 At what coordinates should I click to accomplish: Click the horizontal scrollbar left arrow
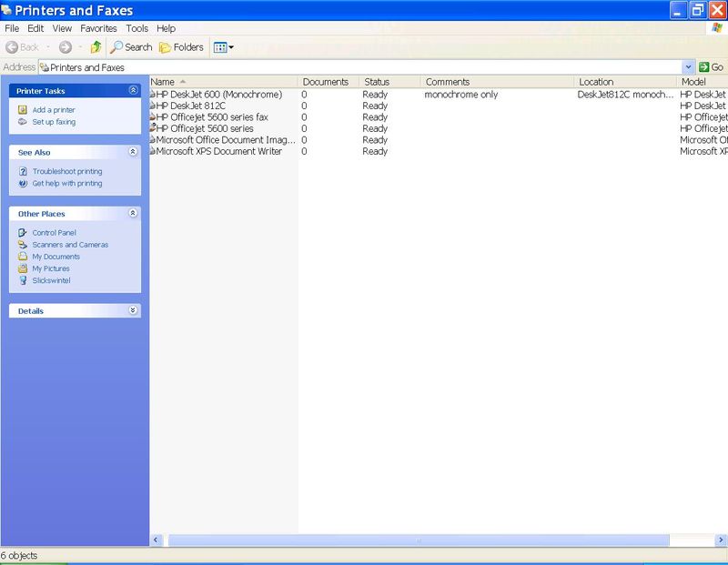(x=156, y=540)
